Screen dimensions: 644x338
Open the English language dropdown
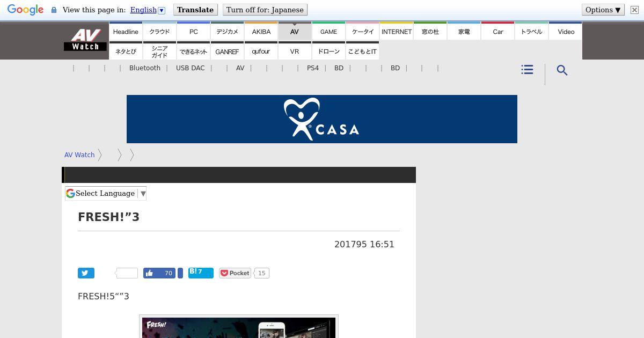point(148,10)
